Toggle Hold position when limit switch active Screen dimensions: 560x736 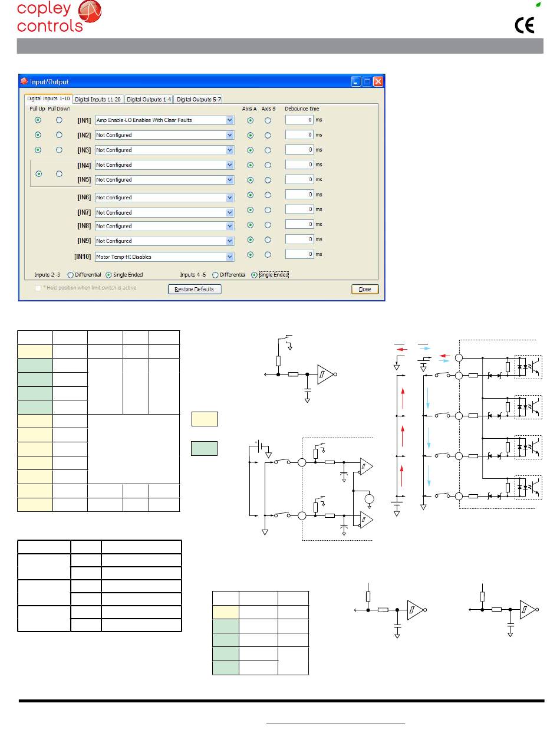click(x=38, y=288)
